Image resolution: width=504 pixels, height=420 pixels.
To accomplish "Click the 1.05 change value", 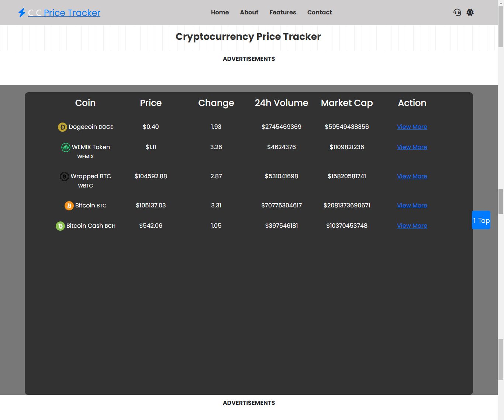I will pyautogui.click(x=216, y=226).
